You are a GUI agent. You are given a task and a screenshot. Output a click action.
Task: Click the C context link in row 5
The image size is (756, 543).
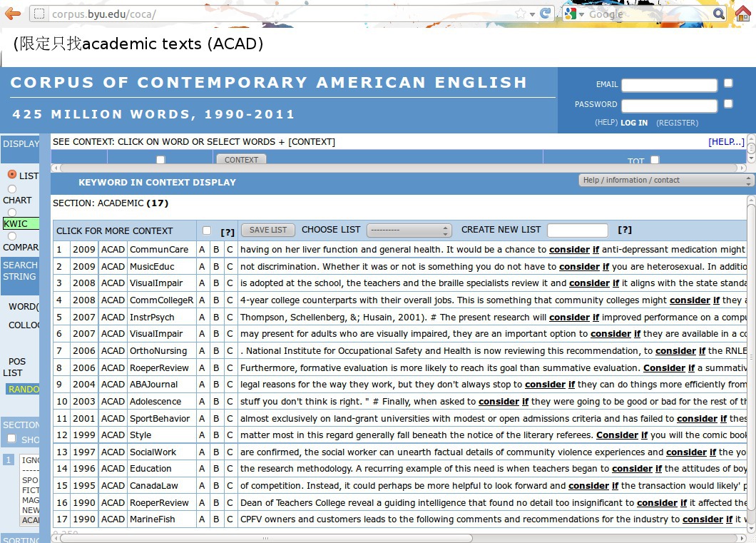[230, 318]
